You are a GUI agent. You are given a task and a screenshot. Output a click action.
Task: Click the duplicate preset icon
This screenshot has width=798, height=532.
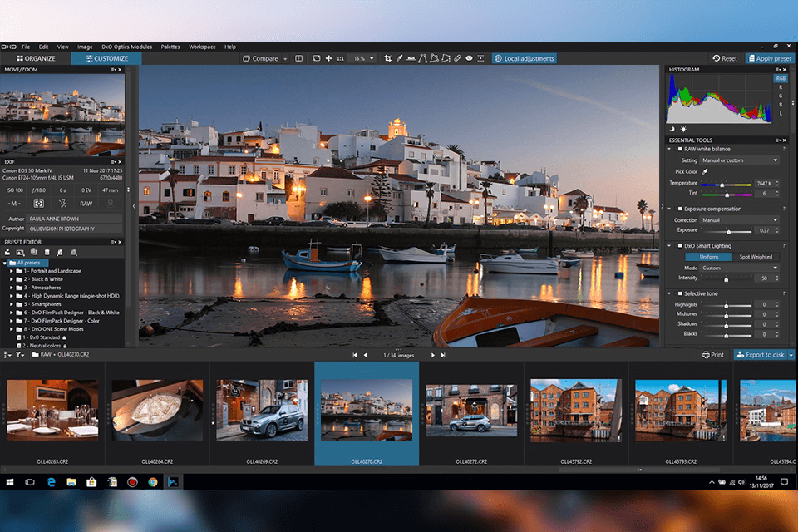pyautogui.click(x=33, y=252)
